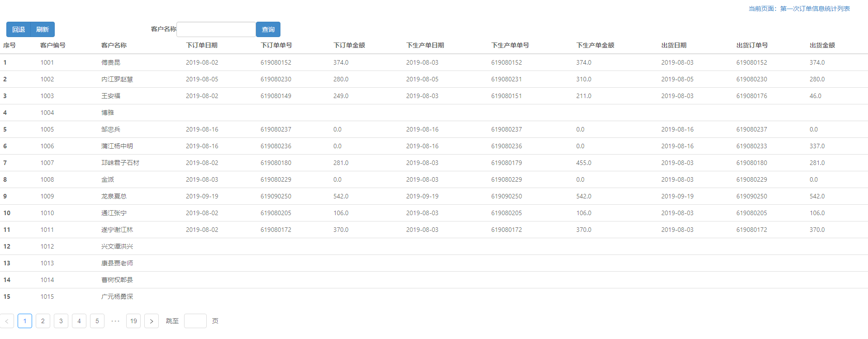
Task: Click production order number 619080151
Action: pyautogui.click(x=507, y=96)
